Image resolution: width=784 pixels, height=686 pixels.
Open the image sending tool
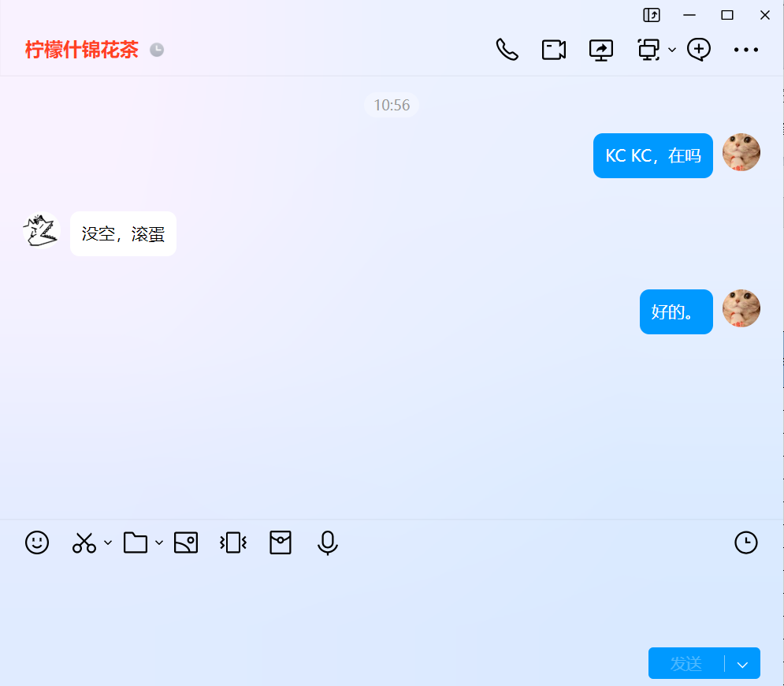click(186, 542)
